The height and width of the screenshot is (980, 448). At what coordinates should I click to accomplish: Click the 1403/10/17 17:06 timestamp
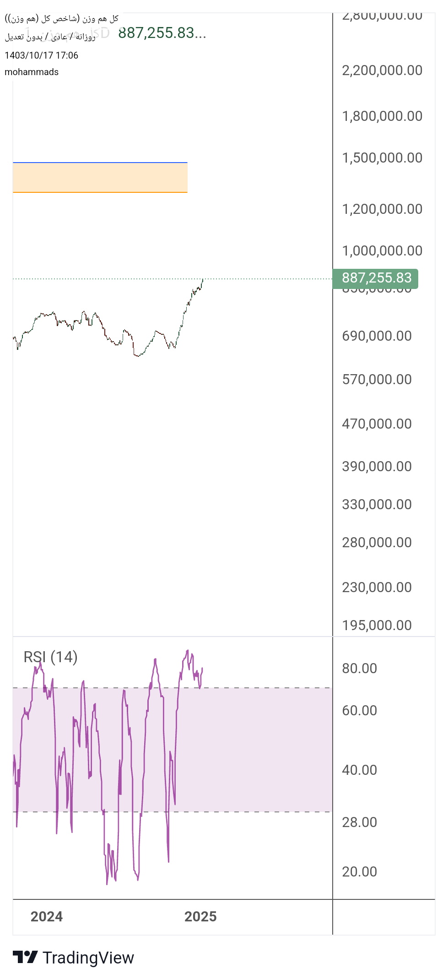point(41,55)
